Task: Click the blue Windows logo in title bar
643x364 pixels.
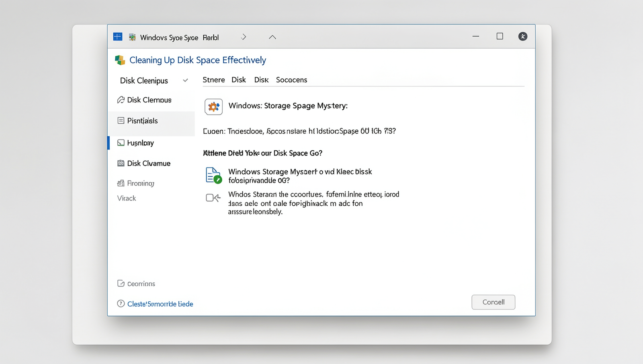Action: tap(118, 37)
